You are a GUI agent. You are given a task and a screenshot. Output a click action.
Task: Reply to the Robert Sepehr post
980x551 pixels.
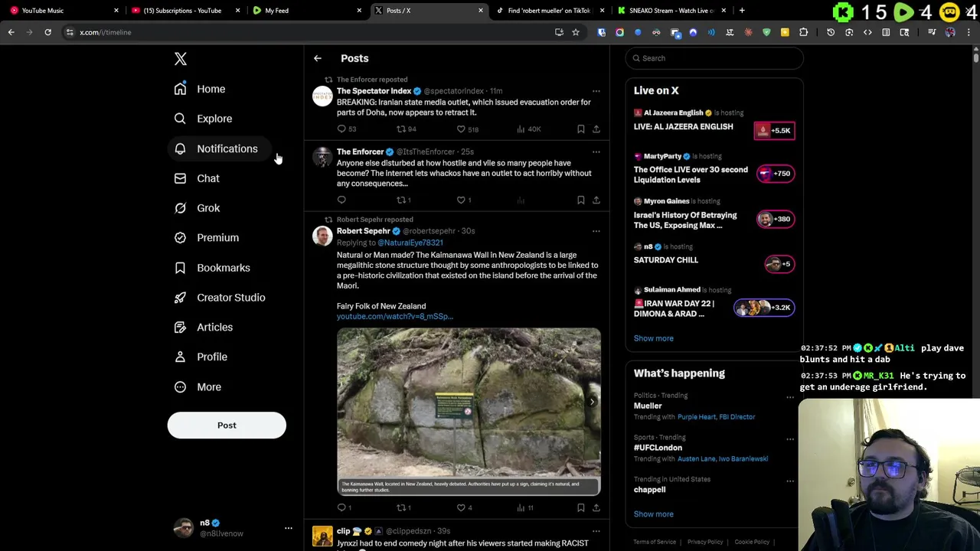click(341, 507)
